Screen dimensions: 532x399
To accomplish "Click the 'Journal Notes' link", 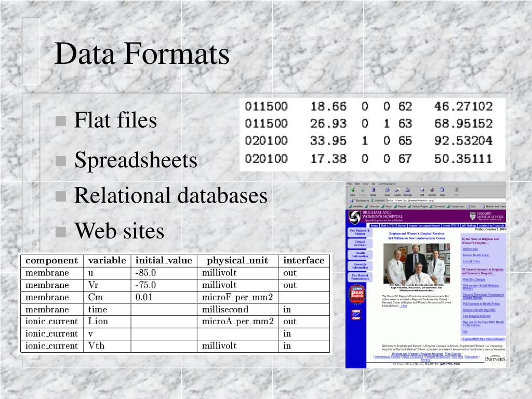I will pos(471,262).
